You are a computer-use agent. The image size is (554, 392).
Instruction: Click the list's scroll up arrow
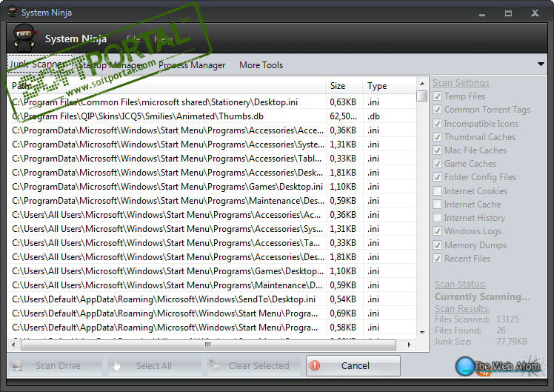coord(422,84)
